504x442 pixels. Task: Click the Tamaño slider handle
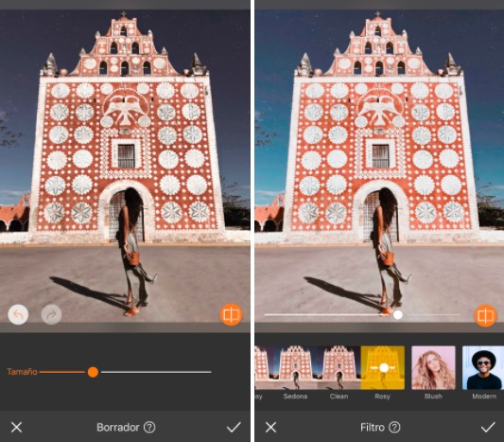click(93, 372)
